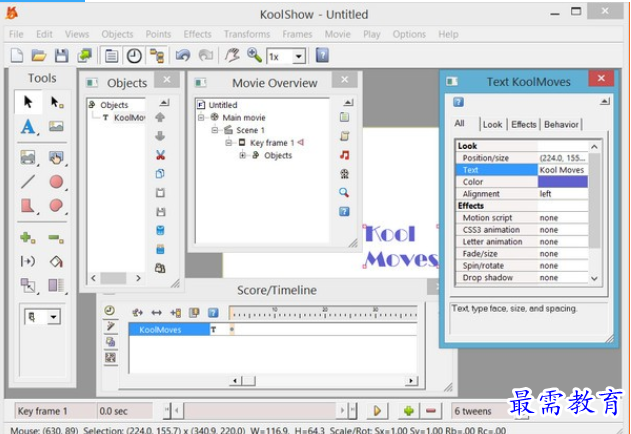Undo the last action
The image size is (631, 434).
183,55
